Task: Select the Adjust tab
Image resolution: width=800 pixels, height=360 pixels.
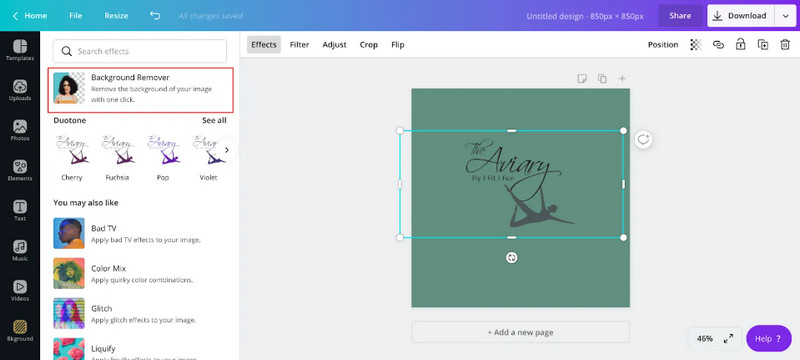Action: (x=334, y=45)
